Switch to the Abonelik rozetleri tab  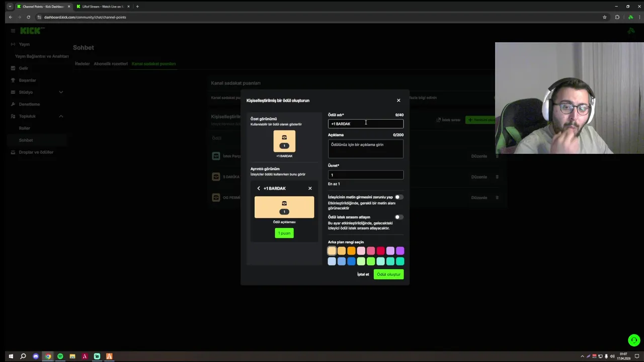click(x=111, y=64)
